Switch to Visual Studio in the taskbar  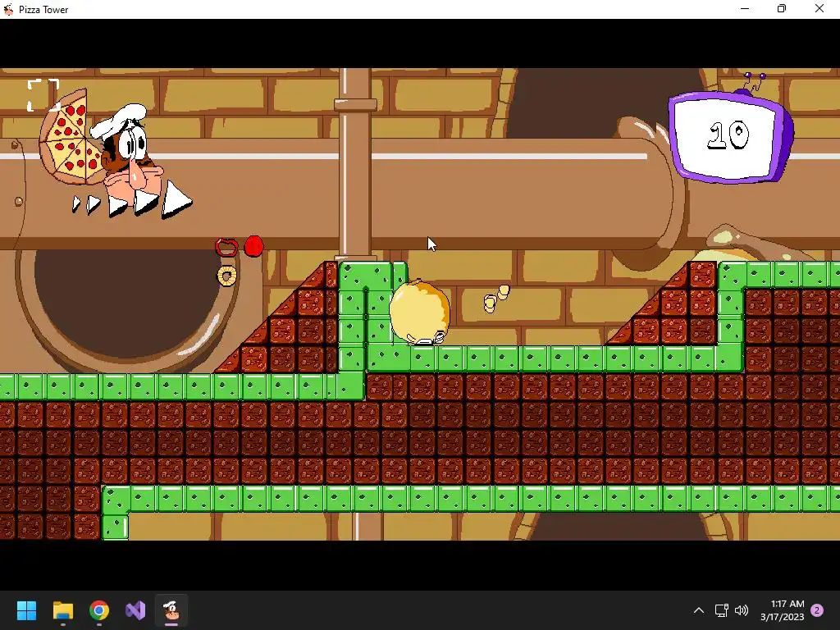(135, 610)
